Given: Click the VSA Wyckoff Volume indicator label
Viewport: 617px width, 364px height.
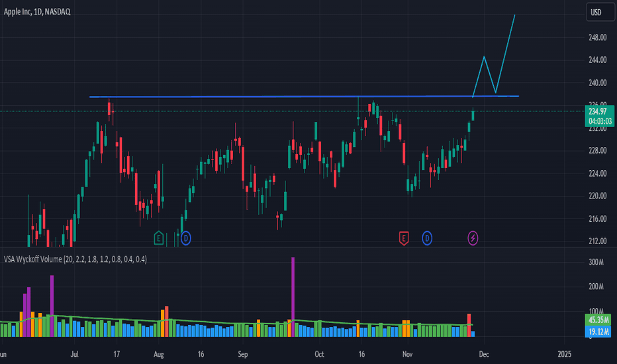Looking at the screenshot, I should coord(75,259).
